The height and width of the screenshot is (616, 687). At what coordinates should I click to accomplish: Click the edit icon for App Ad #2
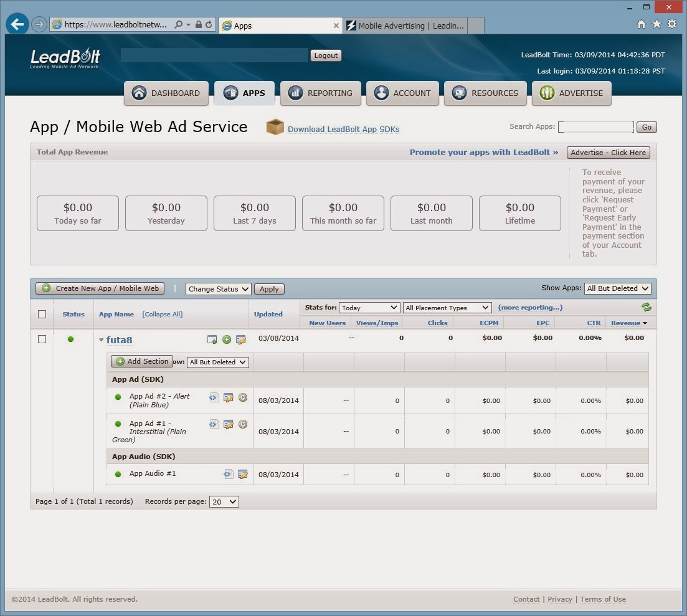(x=228, y=398)
